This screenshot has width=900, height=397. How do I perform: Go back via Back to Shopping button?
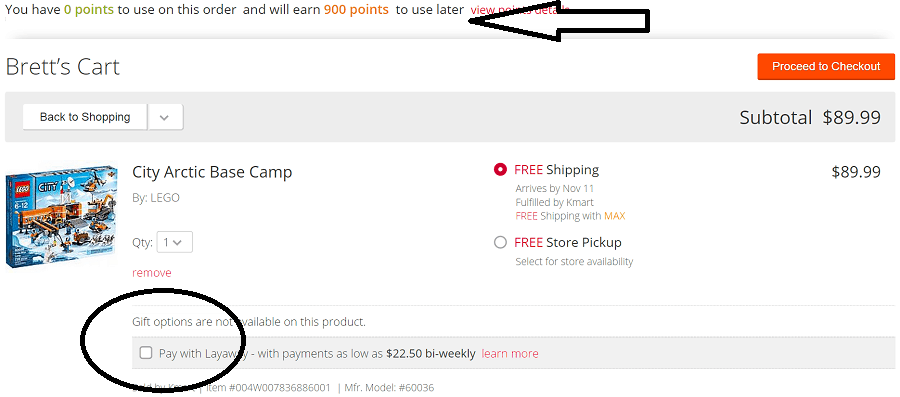[x=85, y=117]
